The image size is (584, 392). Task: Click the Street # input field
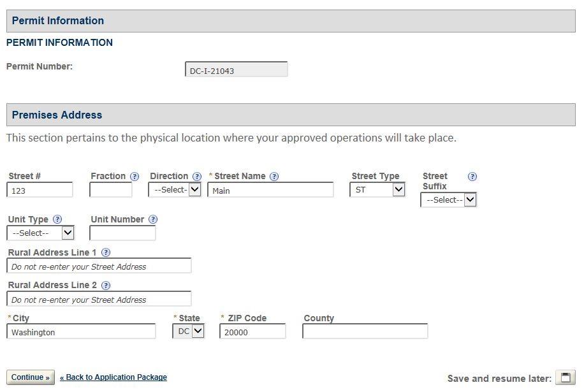pos(40,190)
